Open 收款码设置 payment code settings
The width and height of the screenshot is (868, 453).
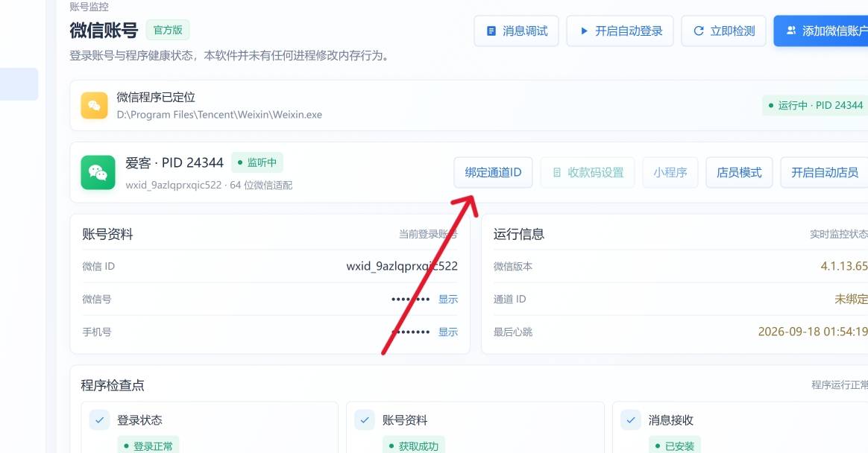(x=588, y=173)
